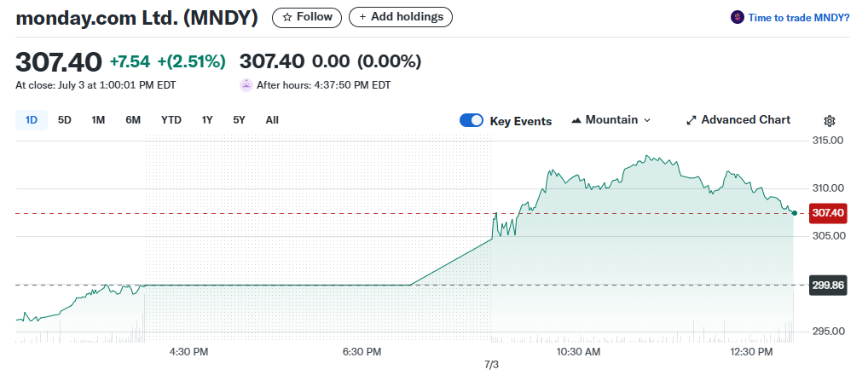Click the At close July 3 text

click(x=95, y=85)
